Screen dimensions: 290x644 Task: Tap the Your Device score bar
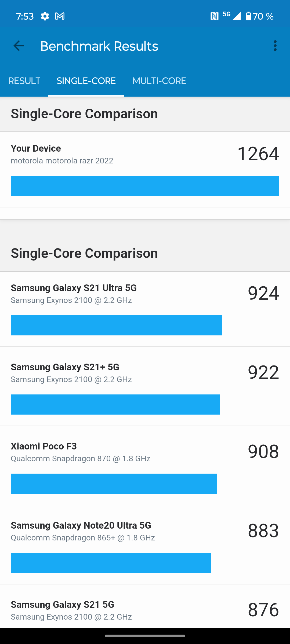(145, 186)
